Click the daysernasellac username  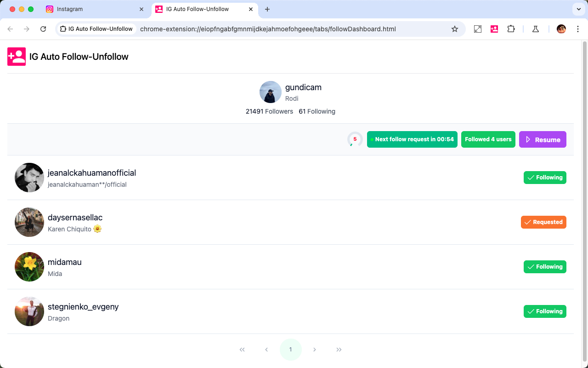(75, 218)
